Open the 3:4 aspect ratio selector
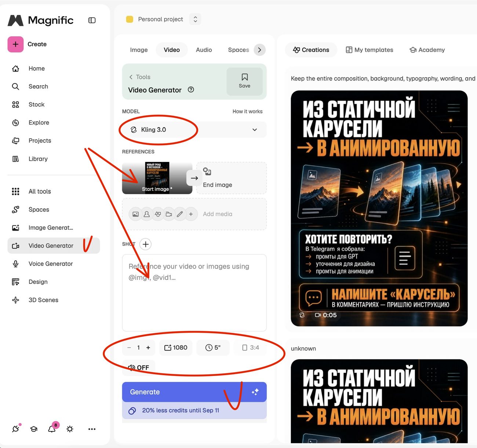 [251, 347]
